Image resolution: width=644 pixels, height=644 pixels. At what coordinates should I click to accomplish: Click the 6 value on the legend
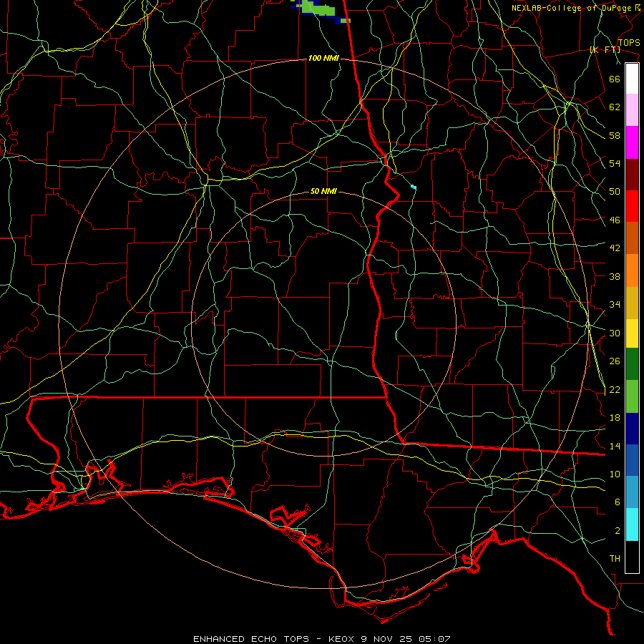618,502
